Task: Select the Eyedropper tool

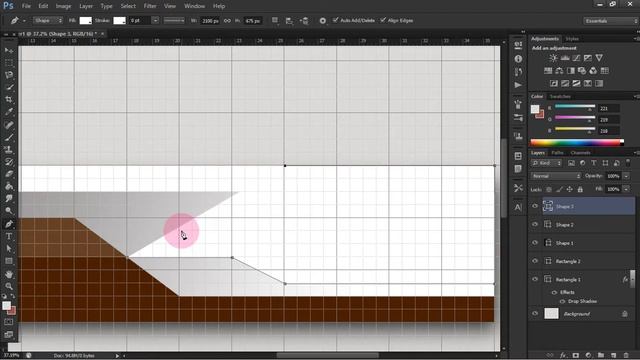Action: 9,112
